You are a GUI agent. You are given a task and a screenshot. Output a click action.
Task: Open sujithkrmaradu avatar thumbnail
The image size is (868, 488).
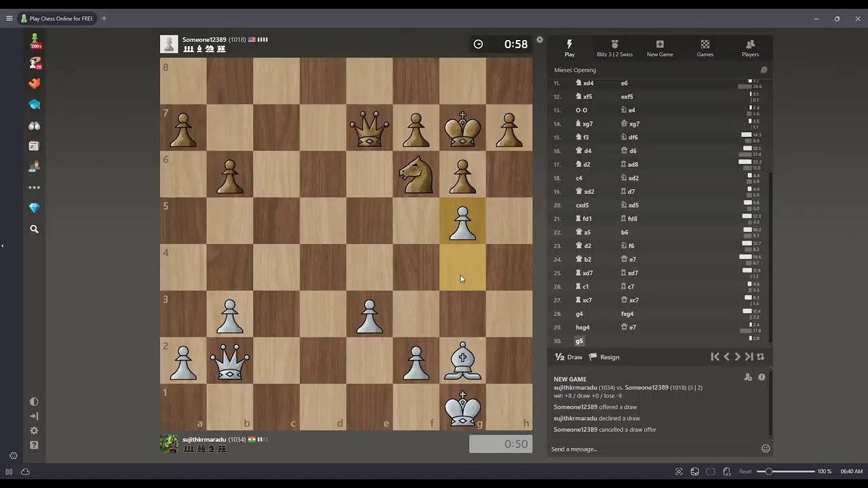[x=169, y=444]
